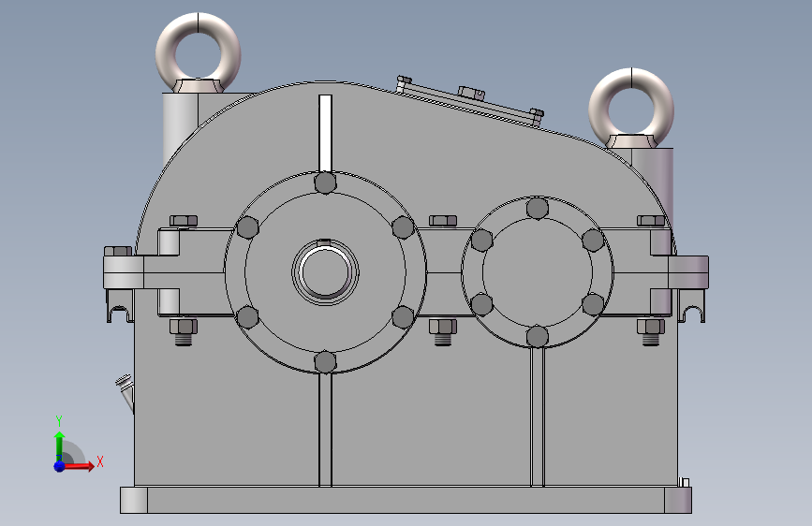The image size is (812, 526).
Task: Select the top bolt of the small bearing cover
Action: click(537, 208)
